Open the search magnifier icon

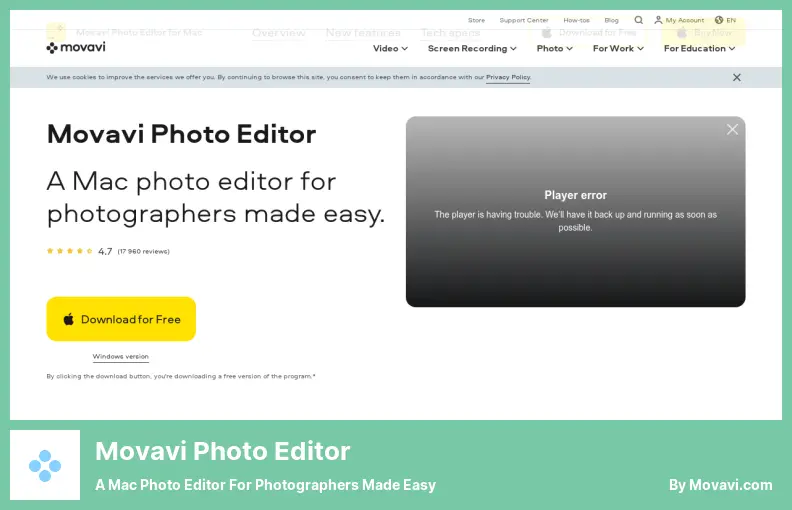click(638, 20)
